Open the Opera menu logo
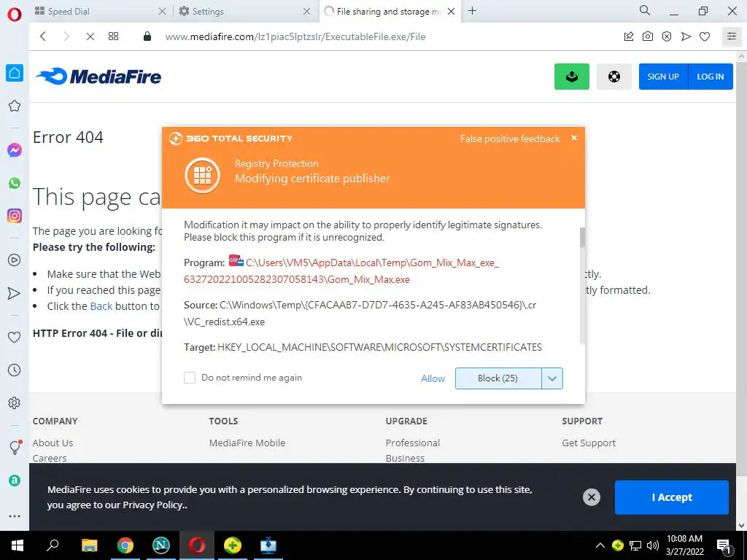 coord(15,15)
